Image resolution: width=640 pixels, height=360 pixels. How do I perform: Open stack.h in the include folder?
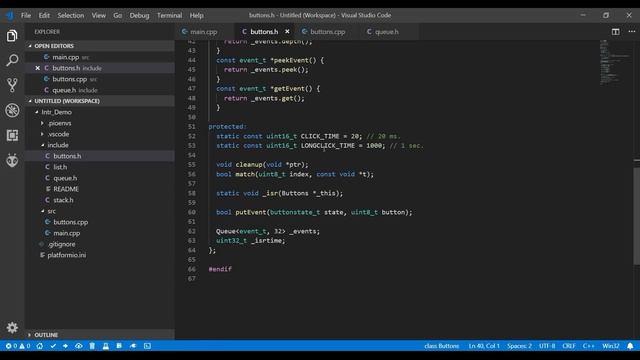pyautogui.click(x=100, y=200)
